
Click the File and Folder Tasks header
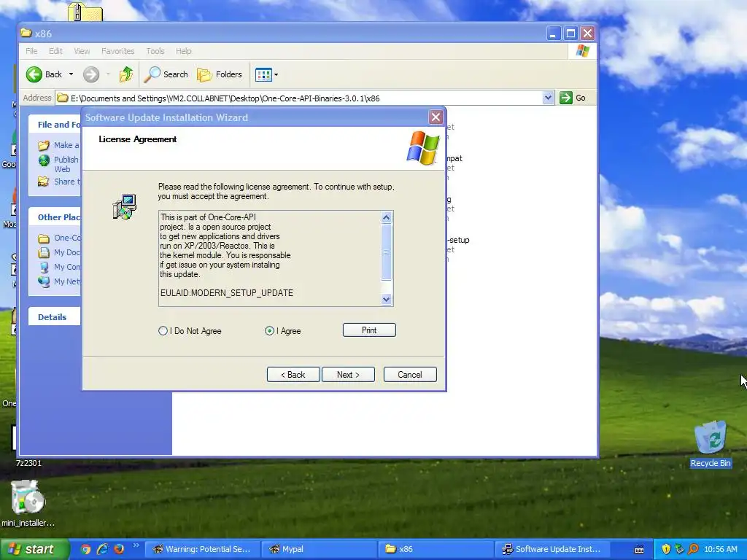[54, 124]
